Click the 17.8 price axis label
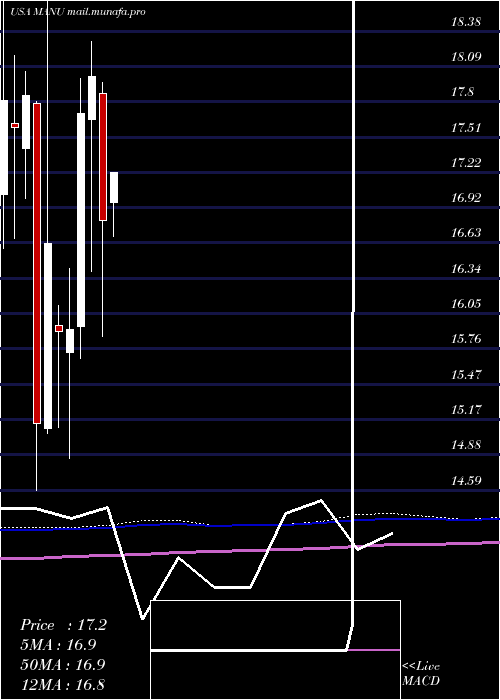The height and width of the screenshot is (700, 500). [462, 92]
